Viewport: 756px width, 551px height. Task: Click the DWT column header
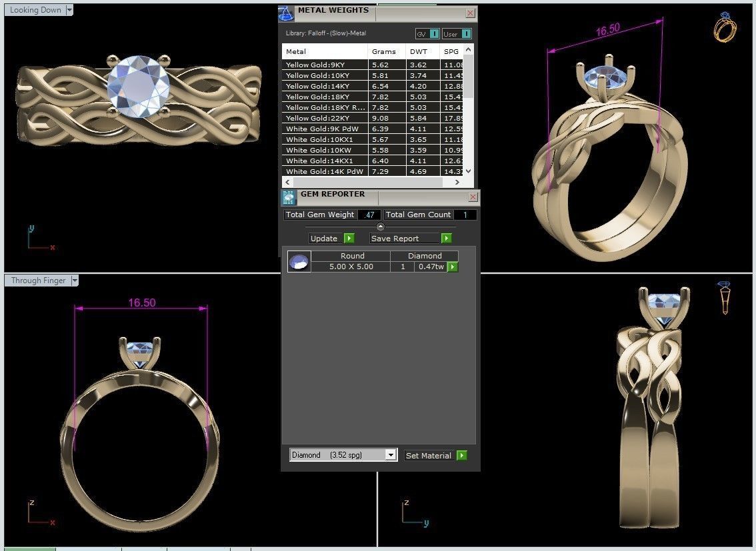423,51
